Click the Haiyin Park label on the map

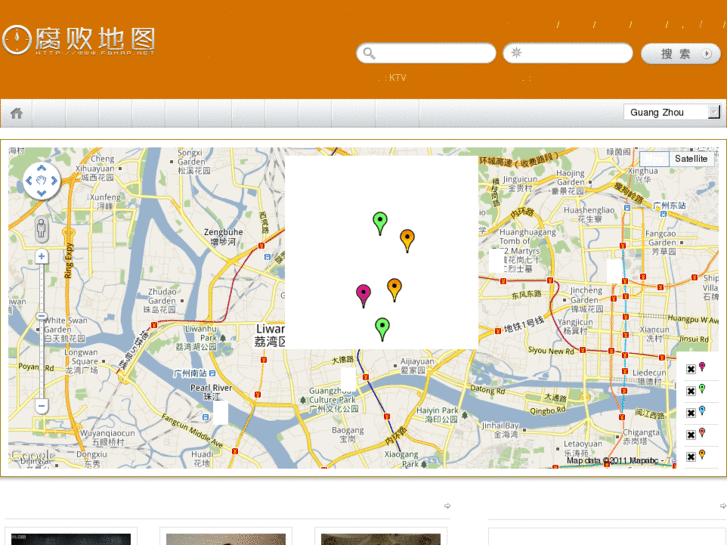[438, 415]
